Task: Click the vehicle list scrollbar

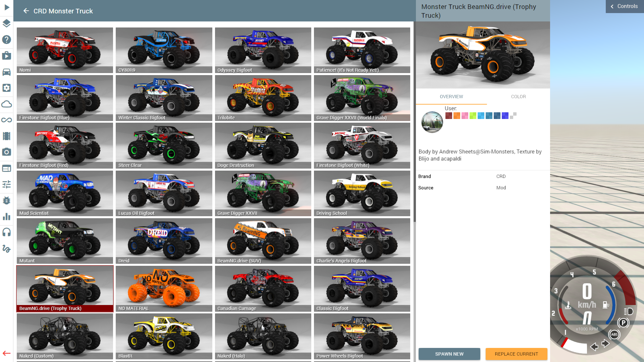Action: (415, 122)
